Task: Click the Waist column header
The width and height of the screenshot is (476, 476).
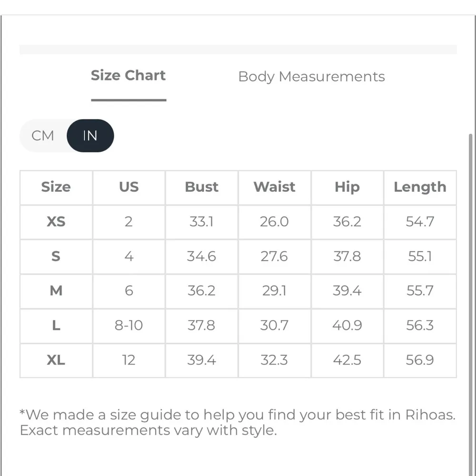Action: [x=274, y=187]
